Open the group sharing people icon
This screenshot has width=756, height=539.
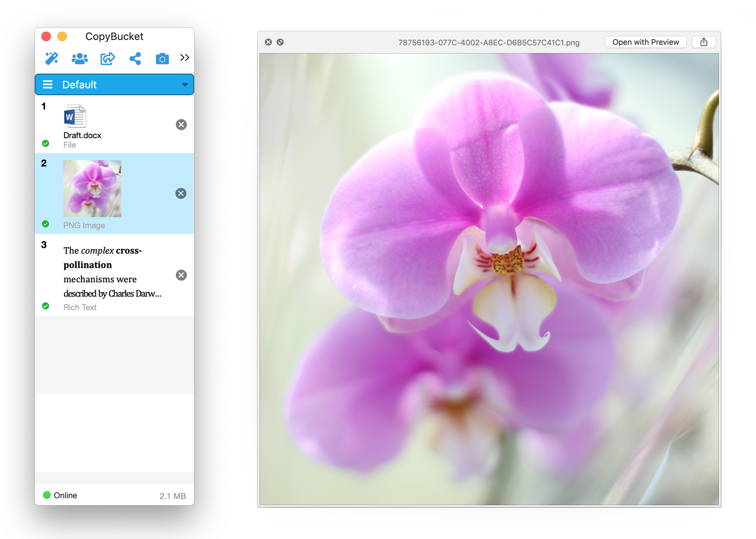[x=79, y=58]
